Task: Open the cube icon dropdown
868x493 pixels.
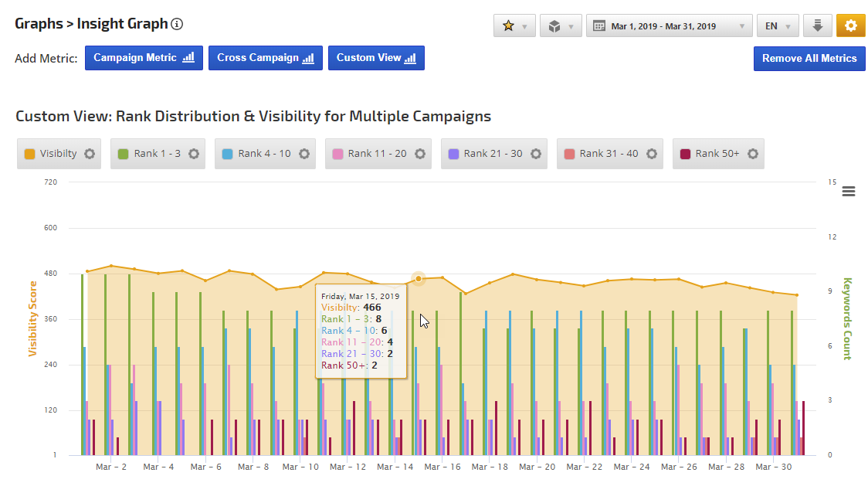Action: 561,25
